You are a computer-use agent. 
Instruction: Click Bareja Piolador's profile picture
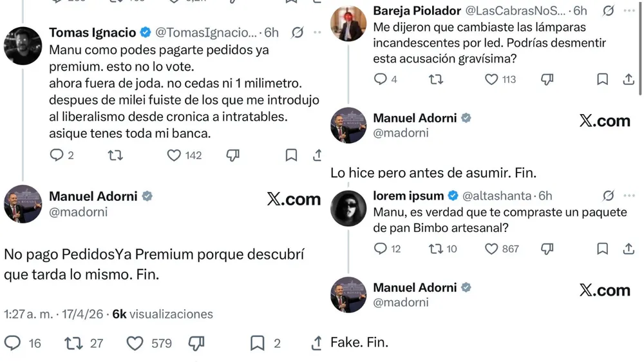348,24
